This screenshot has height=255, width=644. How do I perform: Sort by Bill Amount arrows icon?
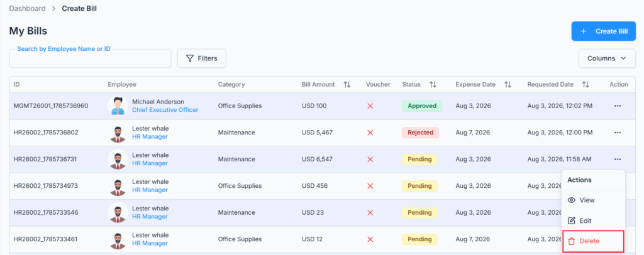pos(347,84)
